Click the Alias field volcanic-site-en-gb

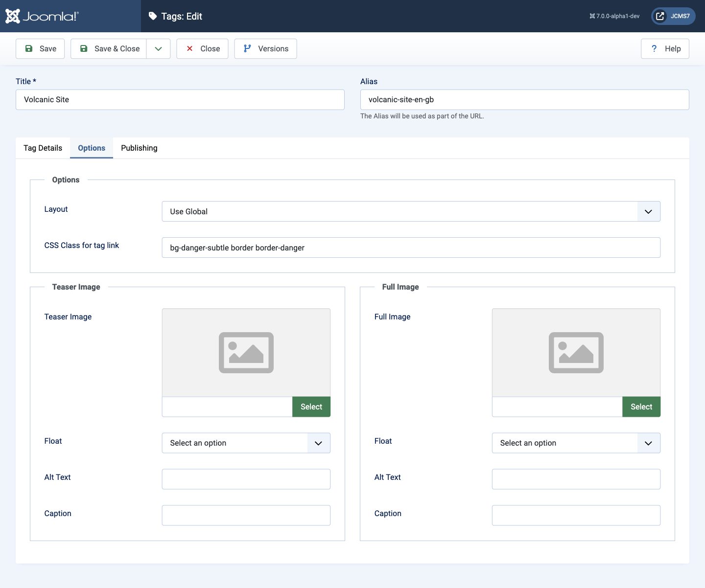525,99
